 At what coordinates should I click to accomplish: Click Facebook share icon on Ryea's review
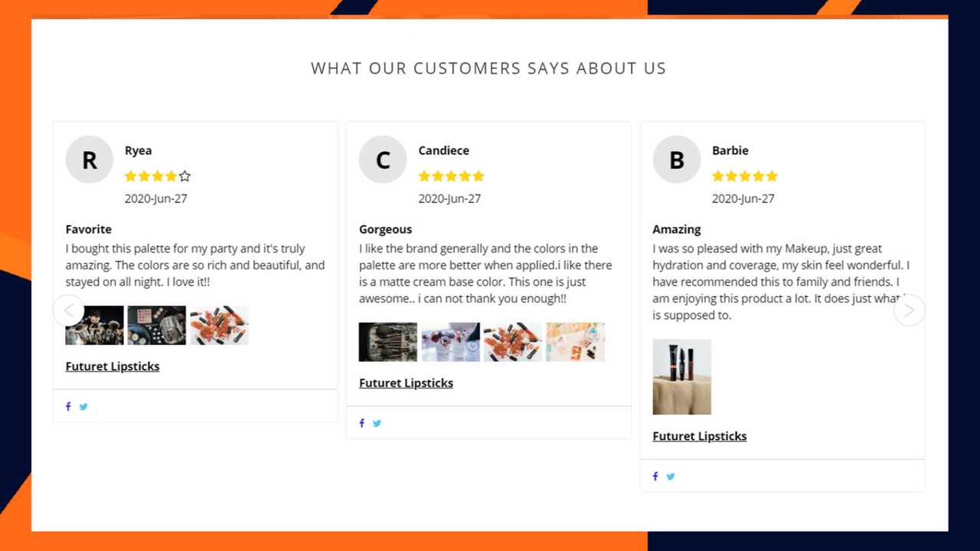[x=68, y=406]
